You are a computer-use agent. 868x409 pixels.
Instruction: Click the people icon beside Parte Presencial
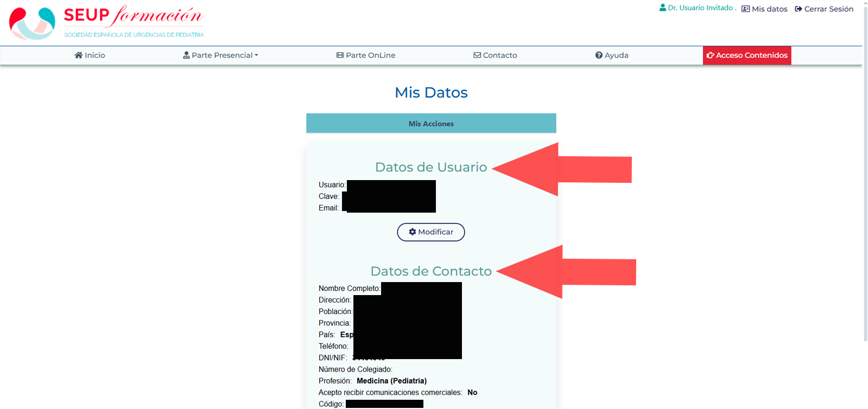pyautogui.click(x=186, y=55)
